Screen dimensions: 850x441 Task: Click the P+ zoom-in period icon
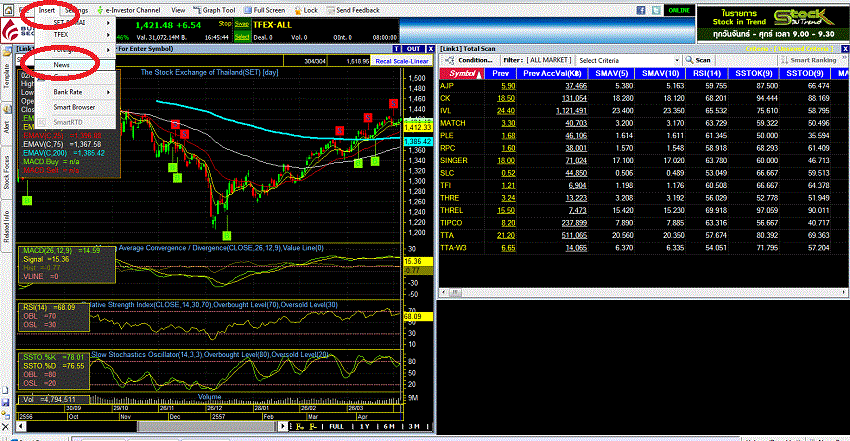[x=300, y=426]
